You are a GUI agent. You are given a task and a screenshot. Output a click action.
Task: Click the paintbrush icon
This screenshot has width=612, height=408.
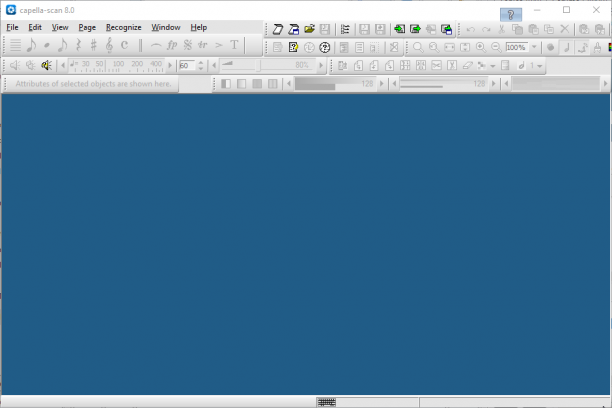597,47
